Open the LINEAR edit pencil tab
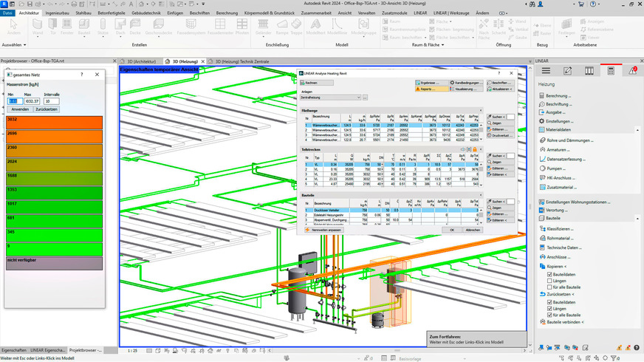Viewport: 644px width, 362px height. pyautogui.click(x=567, y=71)
